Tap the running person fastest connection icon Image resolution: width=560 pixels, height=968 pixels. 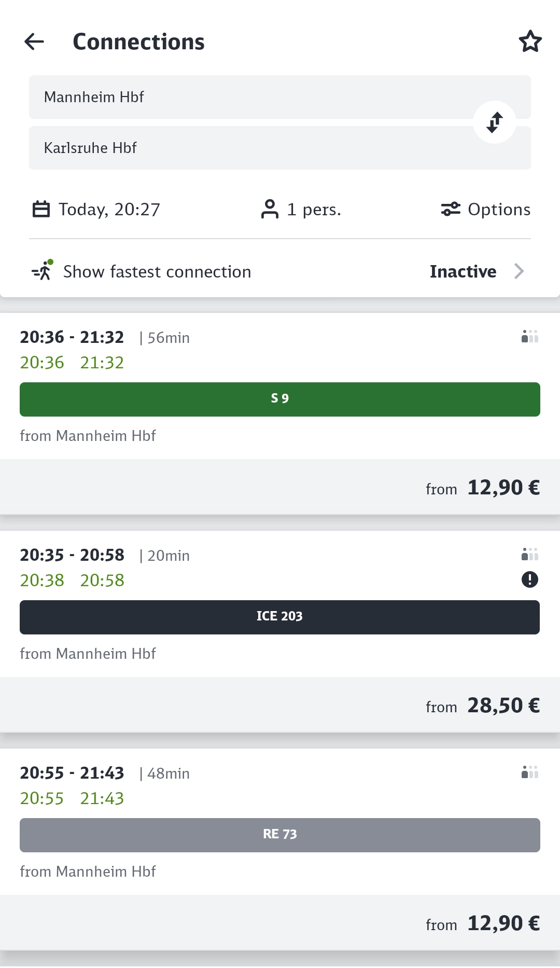(43, 271)
